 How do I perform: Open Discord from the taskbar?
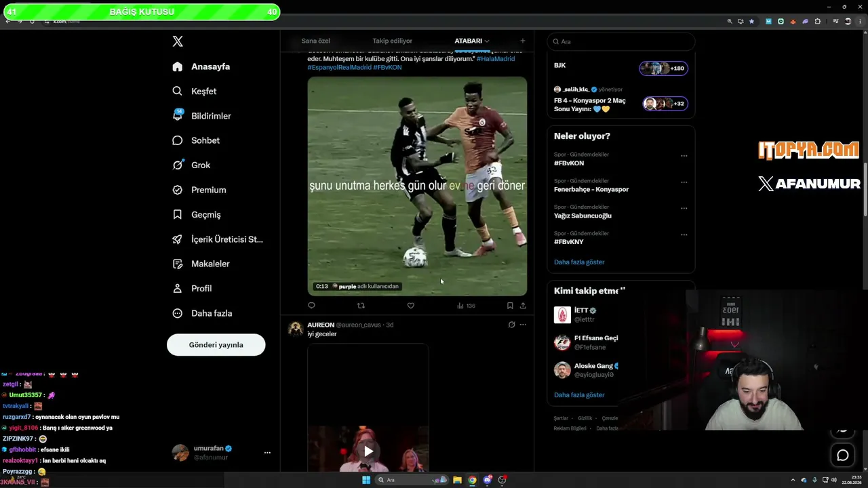click(x=488, y=480)
